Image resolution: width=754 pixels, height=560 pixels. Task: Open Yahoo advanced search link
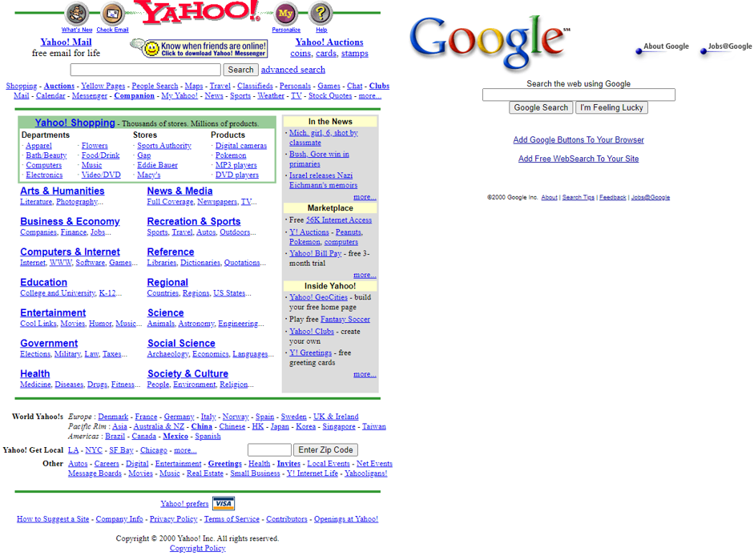coord(292,70)
